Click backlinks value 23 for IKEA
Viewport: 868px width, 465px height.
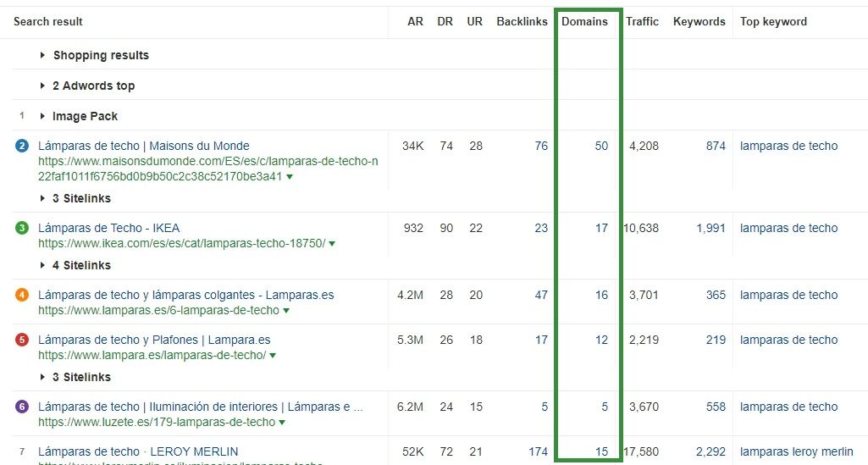pyautogui.click(x=541, y=228)
